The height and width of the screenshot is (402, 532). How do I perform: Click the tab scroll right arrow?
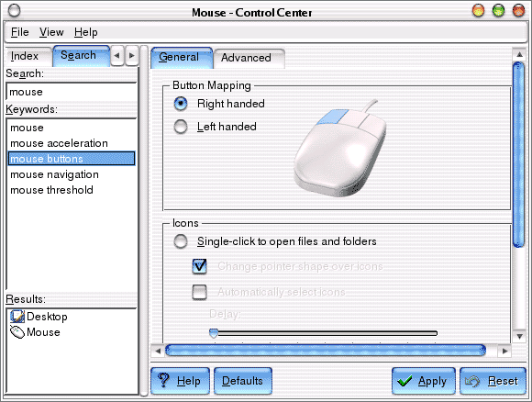click(132, 55)
